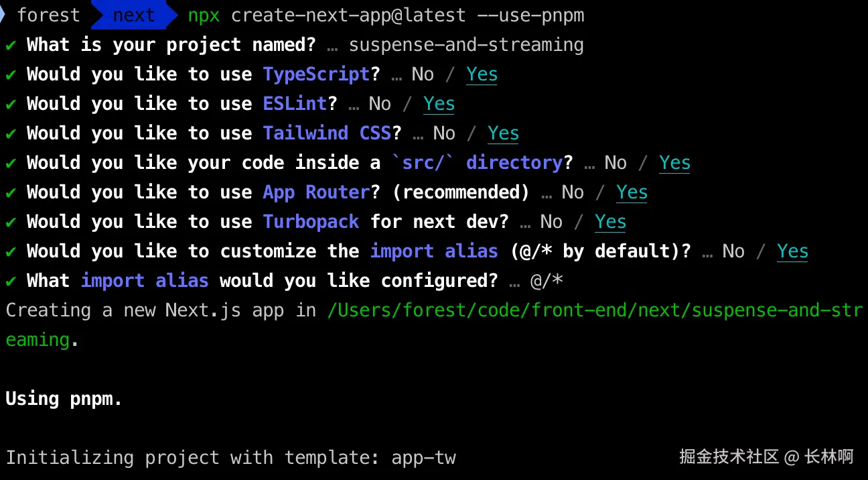
Task: Click the highlighted 'Tailwind CSS' text
Action: (328, 133)
